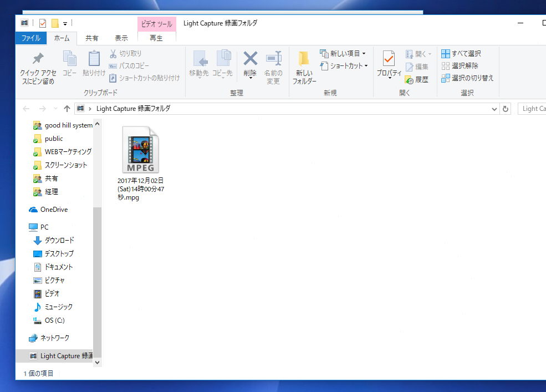This screenshot has width=546, height=392.
Task: Switch to the Share (共有) tab
Action: pyautogui.click(x=92, y=38)
